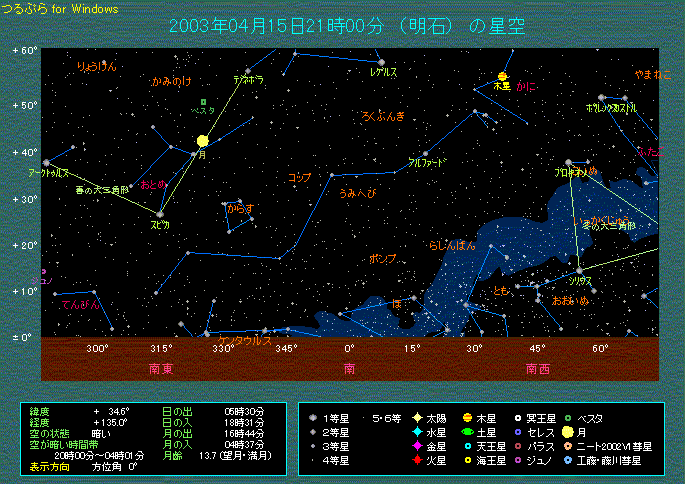Select the デネボラ star name label
The image size is (685, 484).
tap(249, 80)
